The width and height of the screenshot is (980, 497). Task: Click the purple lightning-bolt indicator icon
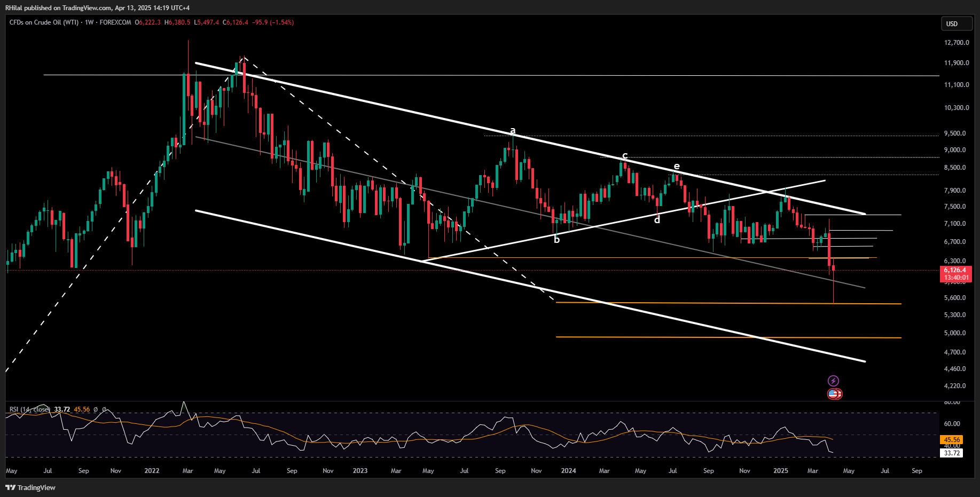pyautogui.click(x=833, y=381)
